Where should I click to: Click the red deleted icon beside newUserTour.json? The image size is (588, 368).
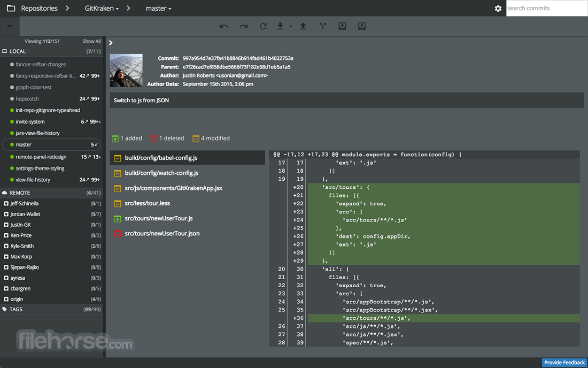(x=118, y=234)
